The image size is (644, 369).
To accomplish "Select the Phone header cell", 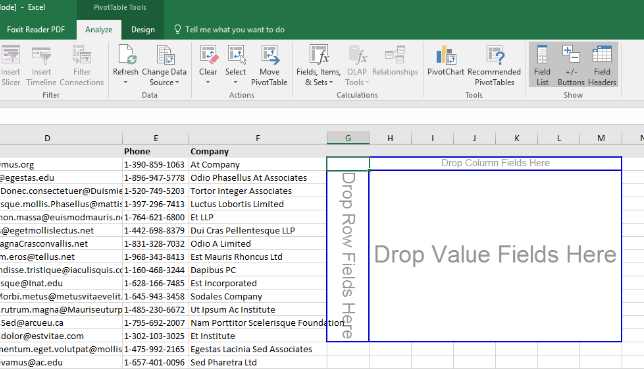I will coord(156,151).
